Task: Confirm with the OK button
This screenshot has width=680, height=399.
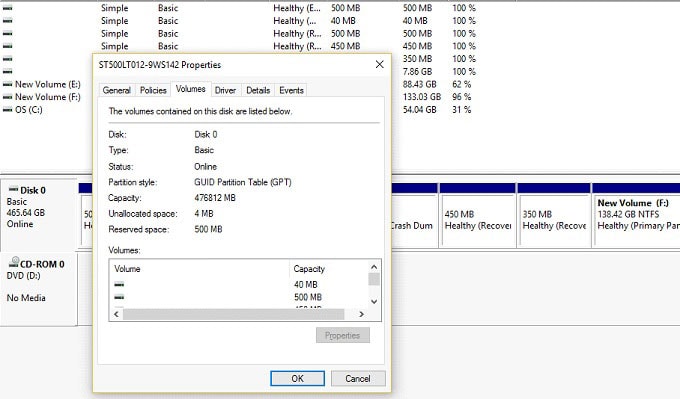Action: (298, 378)
